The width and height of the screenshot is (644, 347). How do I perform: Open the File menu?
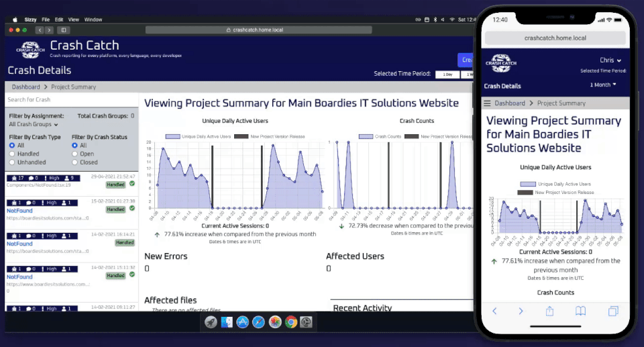[46, 19]
